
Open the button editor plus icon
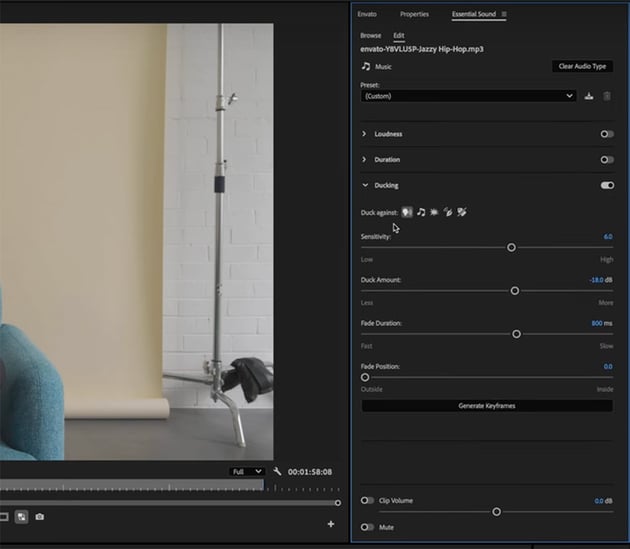(331, 524)
